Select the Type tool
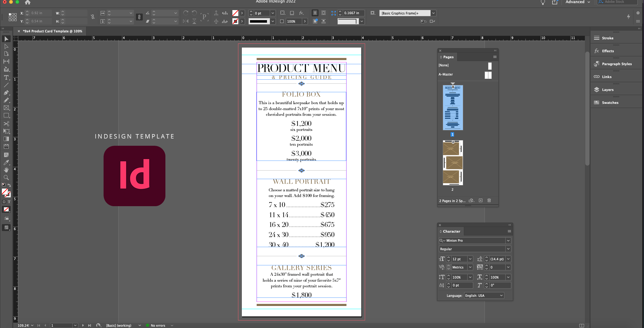 [x=6, y=77]
